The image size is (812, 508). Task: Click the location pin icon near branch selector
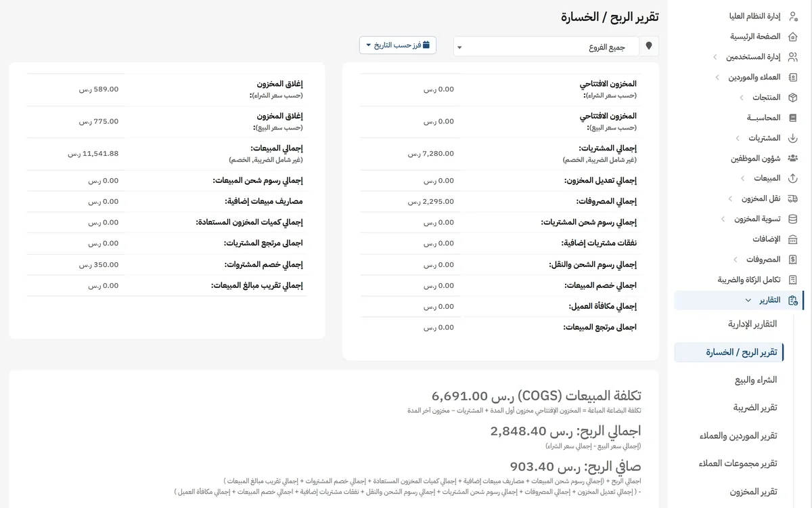[649, 46]
